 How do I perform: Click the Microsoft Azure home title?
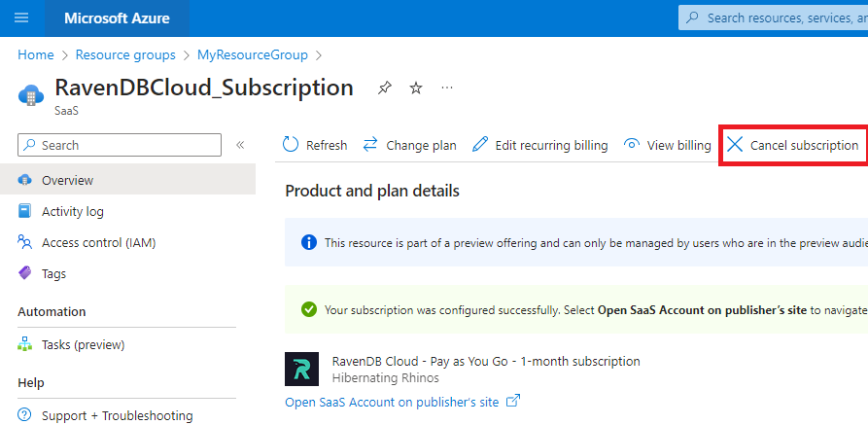tap(117, 18)
